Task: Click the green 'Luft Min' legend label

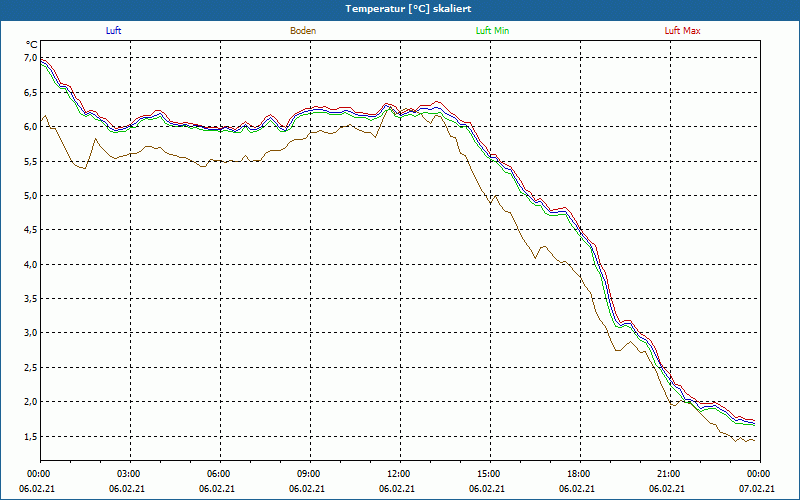Action: coord(492,31)
